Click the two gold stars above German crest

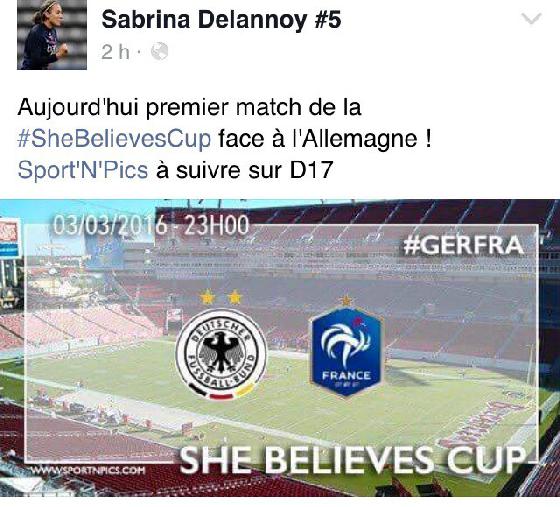(221, 297)
